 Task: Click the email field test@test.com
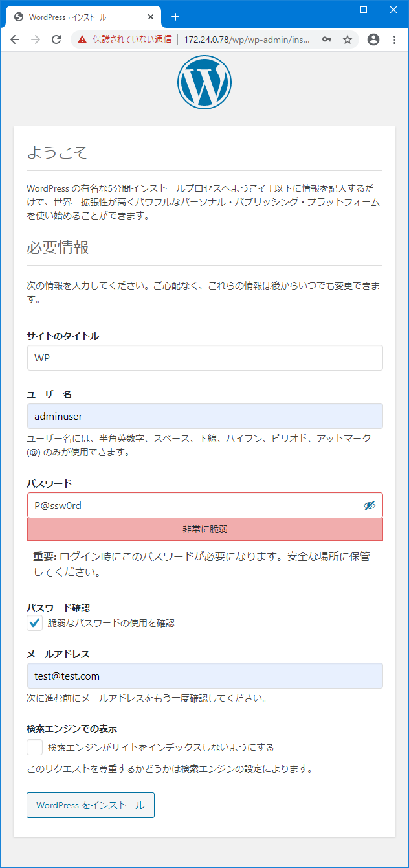tap(204, 676)
